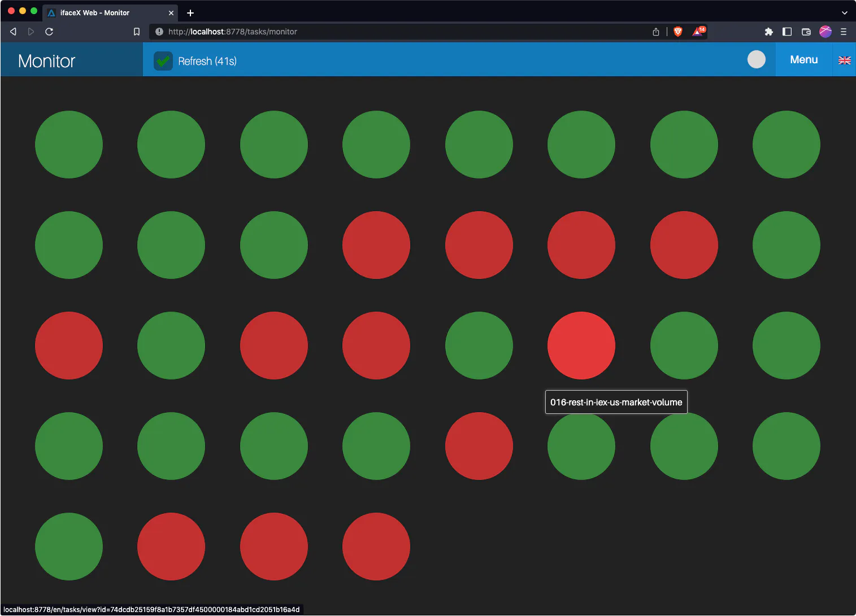The width and height of the screenshot is (856, 616).
Task: Click the Monitor title link
Action: point(47,61)
